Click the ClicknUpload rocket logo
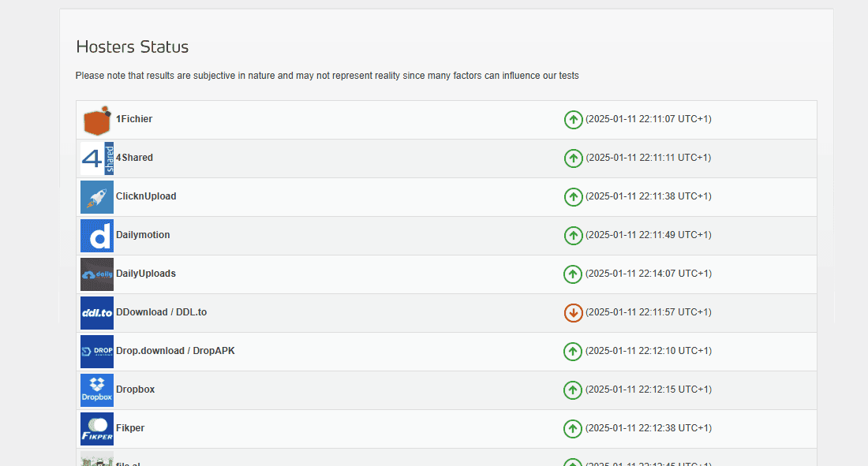 coord(97,197)
